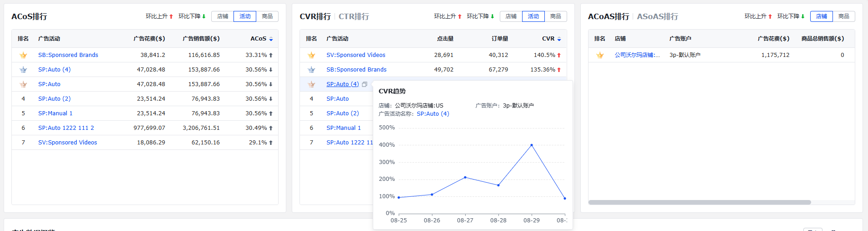Click red 环比上升 arrow in CVR panel header
The image size is (868, 231).
click(460, 16)
